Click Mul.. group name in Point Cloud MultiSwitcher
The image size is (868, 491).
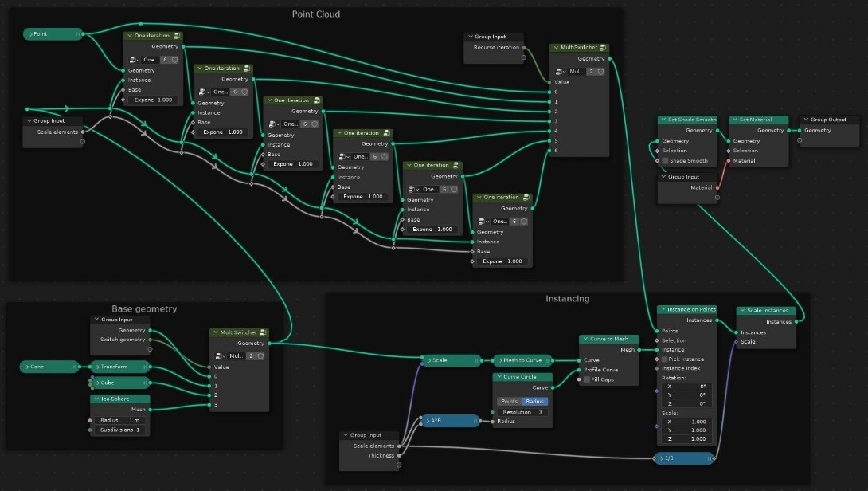577,72
